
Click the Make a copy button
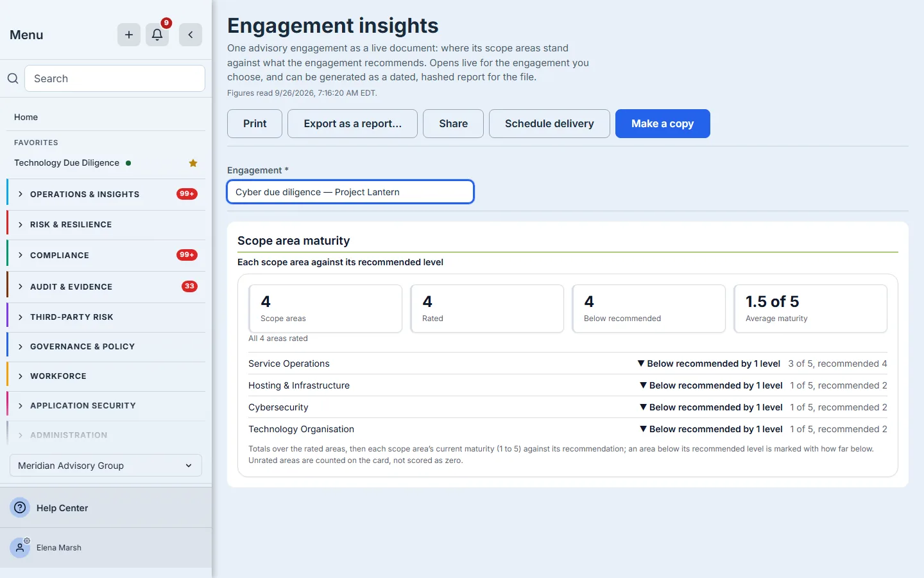(663, 123)
